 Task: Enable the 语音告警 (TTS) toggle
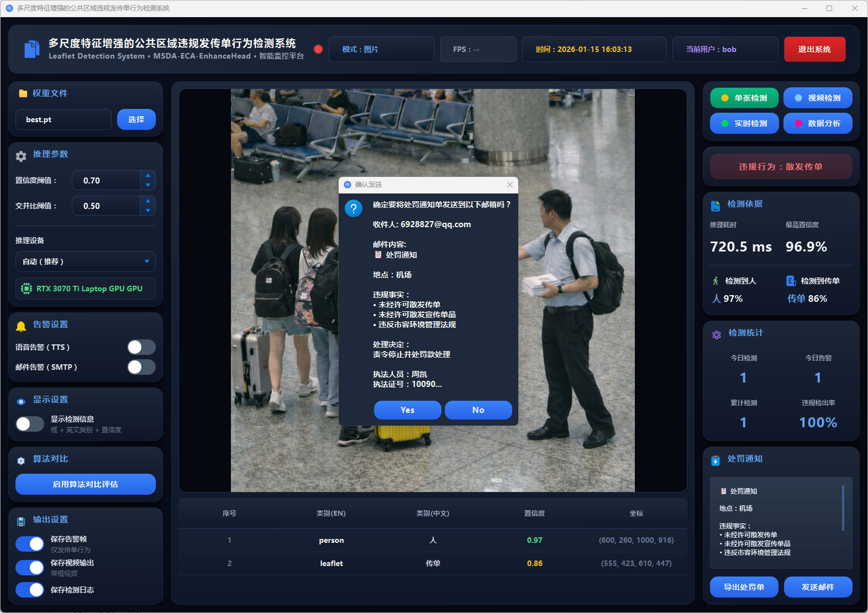(141, 347)
